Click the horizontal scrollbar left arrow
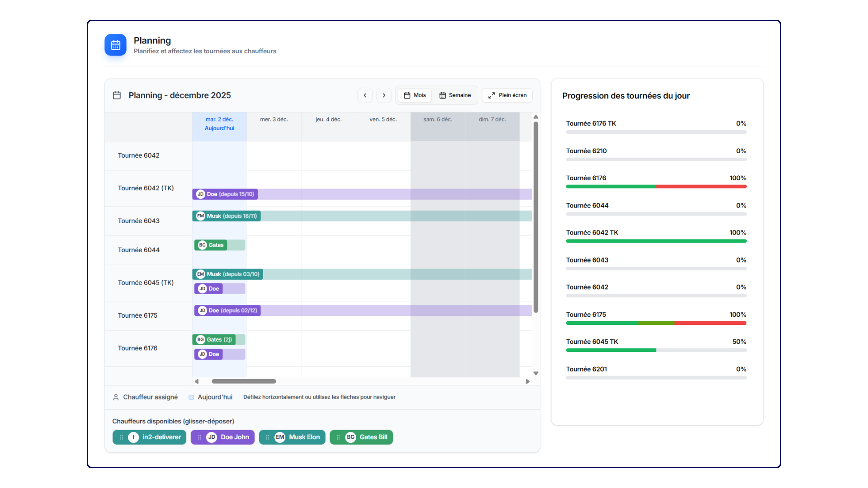This screenshot has height=488, width=868. [x=197, y=381]
